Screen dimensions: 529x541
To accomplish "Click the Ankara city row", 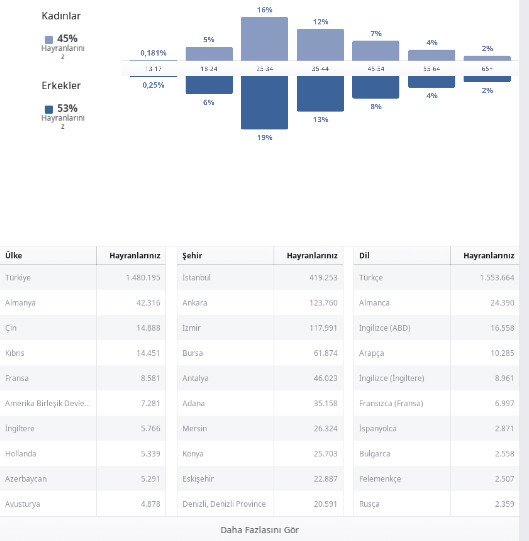I will (260, 303).
